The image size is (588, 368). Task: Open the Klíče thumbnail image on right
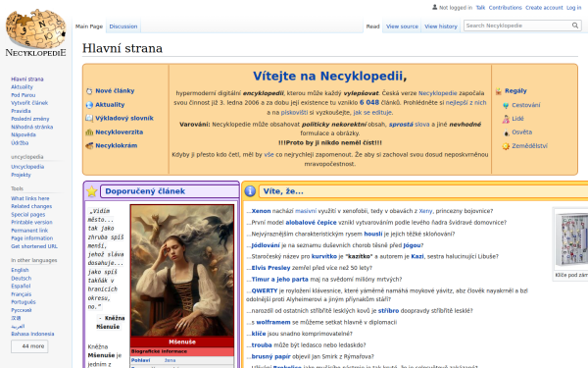point(572,240)
